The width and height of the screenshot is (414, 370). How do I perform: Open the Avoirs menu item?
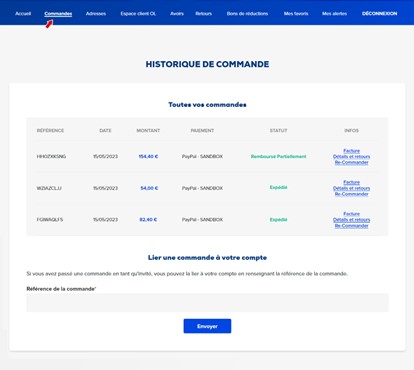[x=177, y=14]
